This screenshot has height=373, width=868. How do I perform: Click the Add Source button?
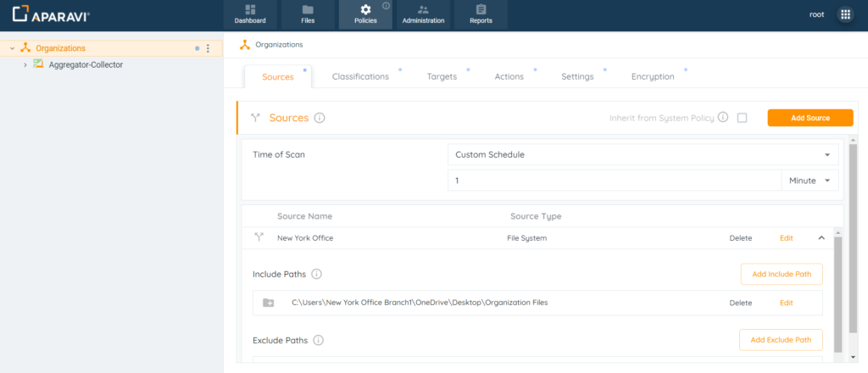(x=810, y=118)
